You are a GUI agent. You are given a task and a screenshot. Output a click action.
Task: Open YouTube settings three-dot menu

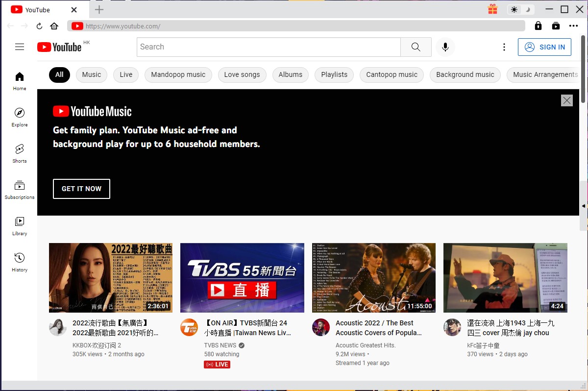pyautogui.click(x=504, y=47)
